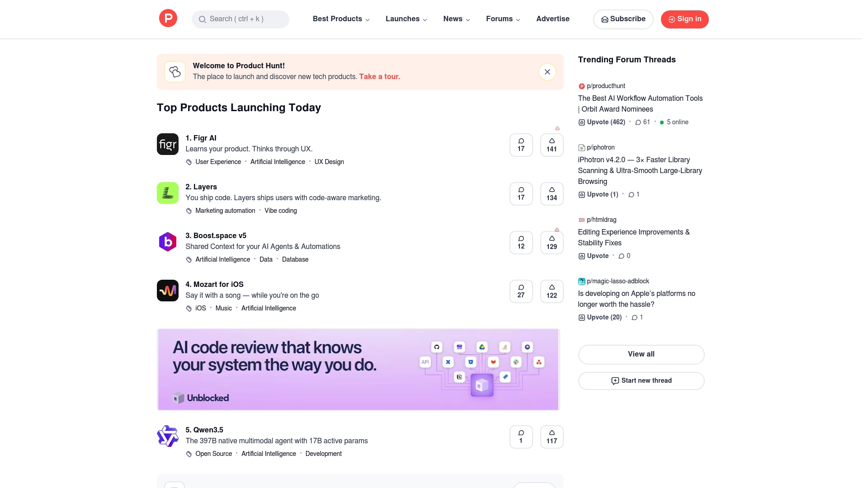Open Boost.space v5's 12 comments
Viewport: 868px width, 488px height.
[x=521, y=243]
